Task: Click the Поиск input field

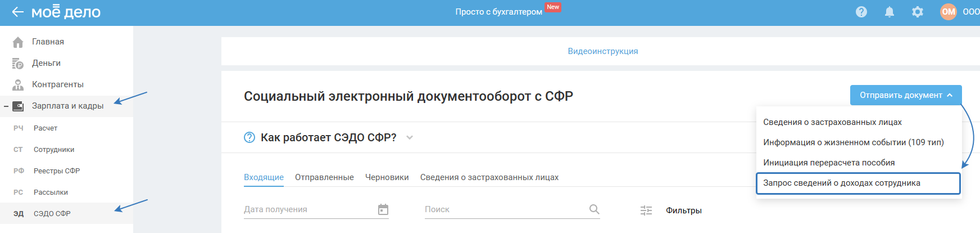Action: (503, 209)
